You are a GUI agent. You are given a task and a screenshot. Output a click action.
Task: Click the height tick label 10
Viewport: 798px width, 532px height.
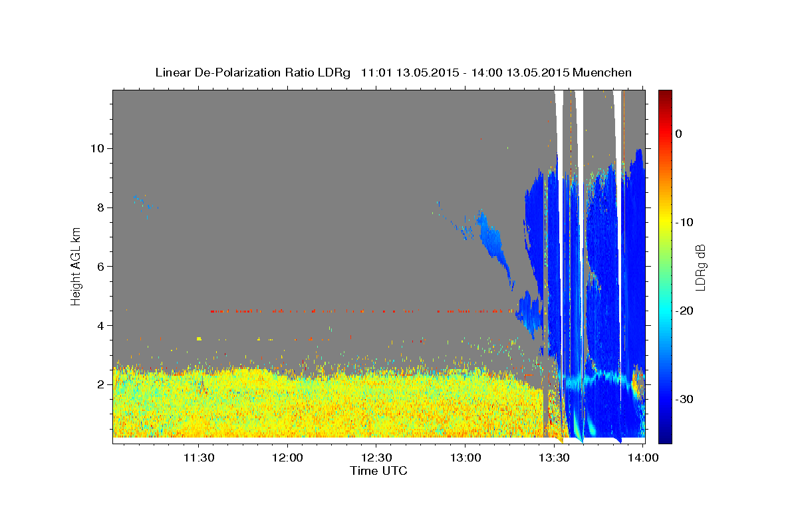tap(98, 148)
